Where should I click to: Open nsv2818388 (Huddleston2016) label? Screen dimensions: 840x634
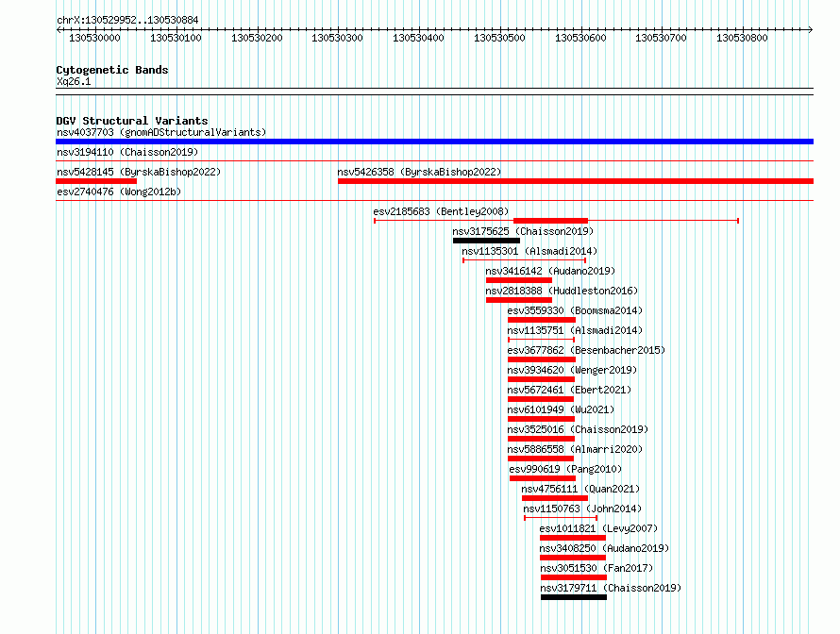coord(562,291)
